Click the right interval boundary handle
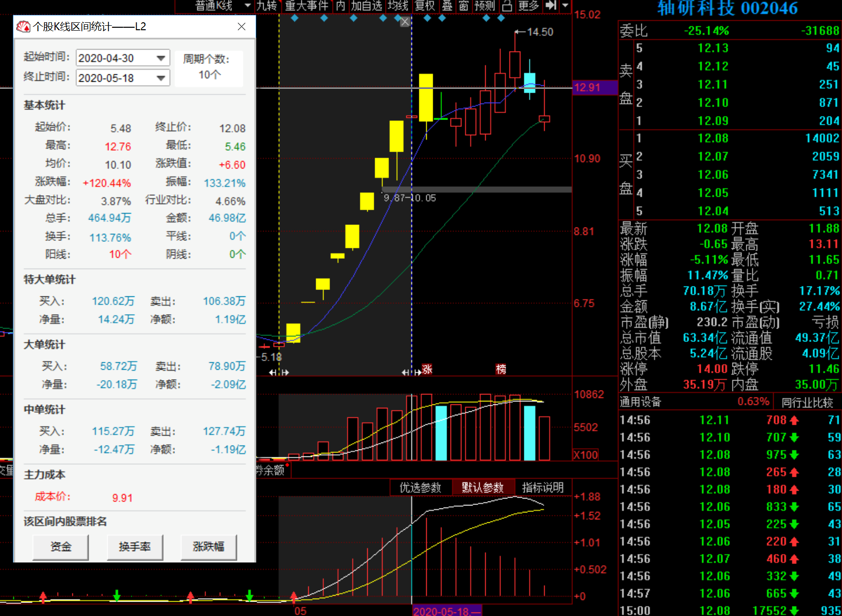842x616 pixels. [411, 372]
